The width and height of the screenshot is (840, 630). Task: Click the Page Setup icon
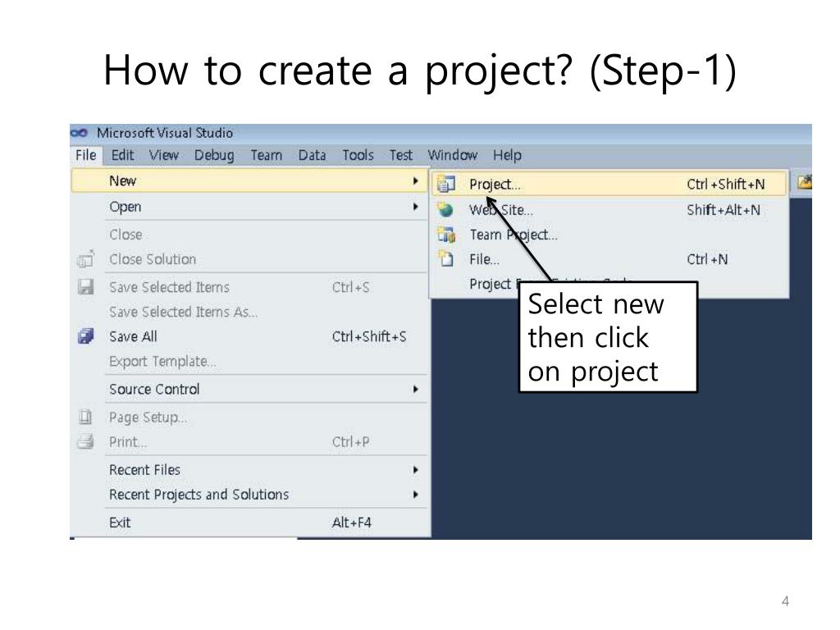pyautogui.click(x=86, y=418)
